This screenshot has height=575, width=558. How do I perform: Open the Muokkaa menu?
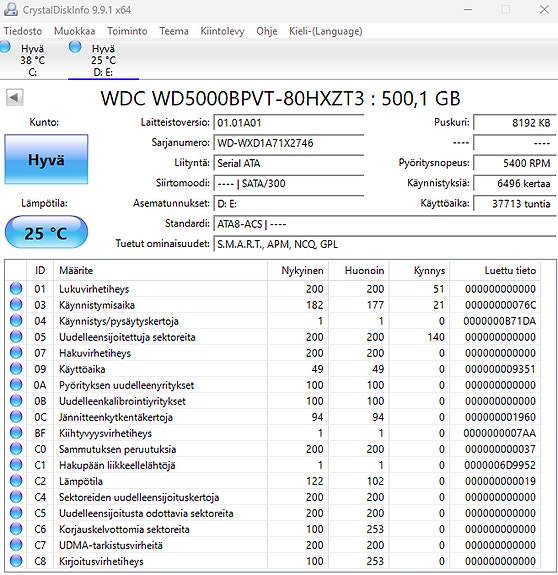tap(74, 31)
